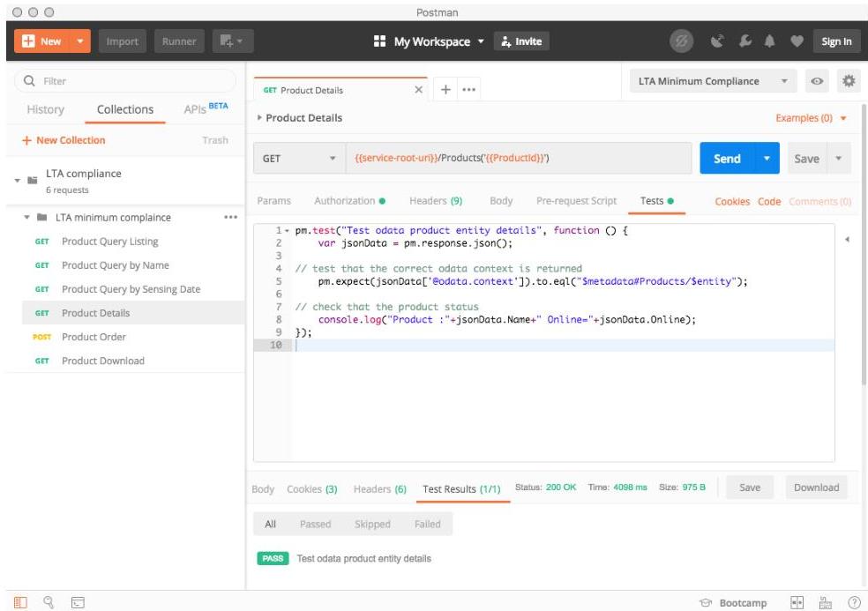Screen dimensions: 868x611
Task: Collapse the LTA compliance collection
Action: pyautogui.click(x=18, y=181)
